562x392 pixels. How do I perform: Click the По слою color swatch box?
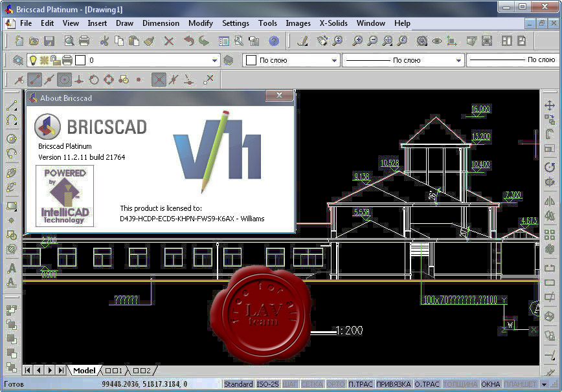point(251,60)
